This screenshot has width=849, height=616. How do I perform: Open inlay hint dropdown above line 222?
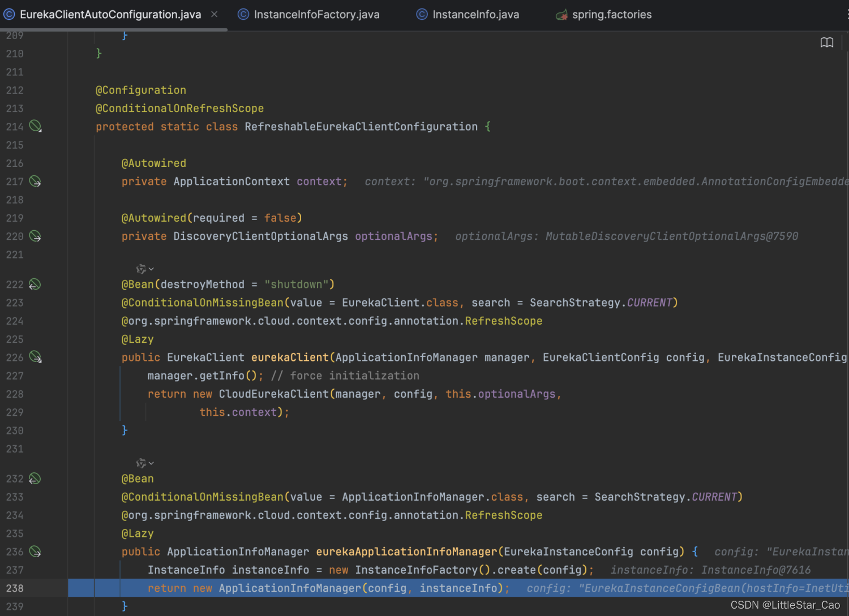click(x=145, y=269)
